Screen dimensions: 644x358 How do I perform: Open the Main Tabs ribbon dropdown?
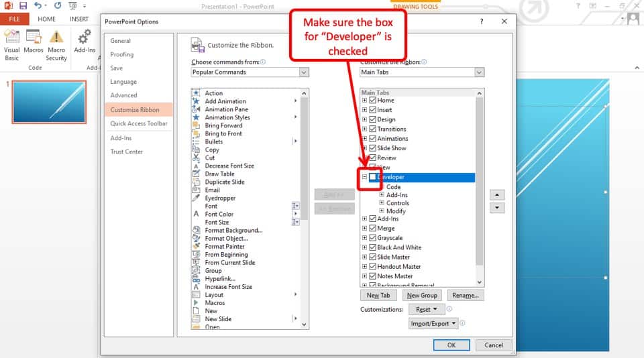coord(479,72)
